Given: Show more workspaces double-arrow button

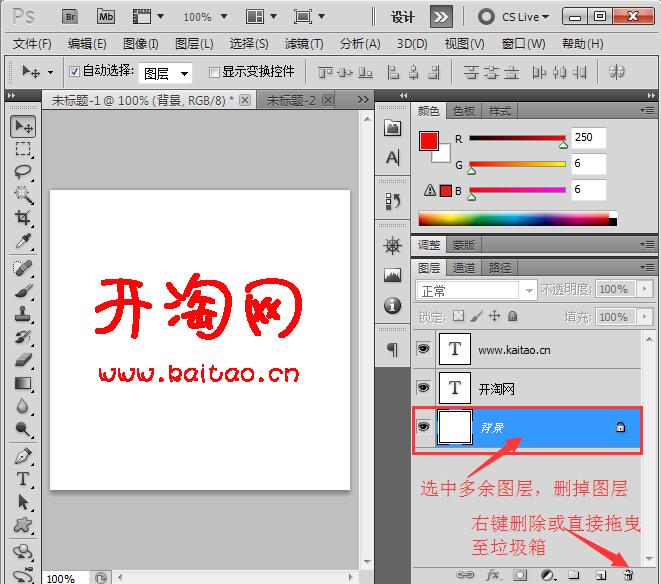Looking at the screenshot, I should [x=441, y=17].
